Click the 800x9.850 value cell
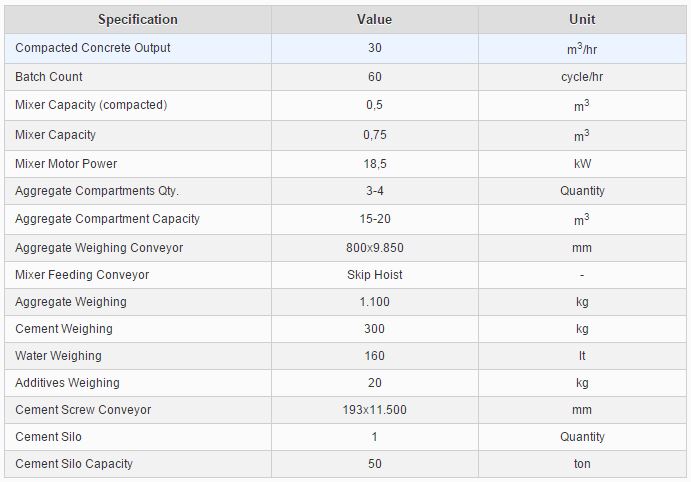The image size is (691, 482). pyautogui.click(x=374, y=248)
